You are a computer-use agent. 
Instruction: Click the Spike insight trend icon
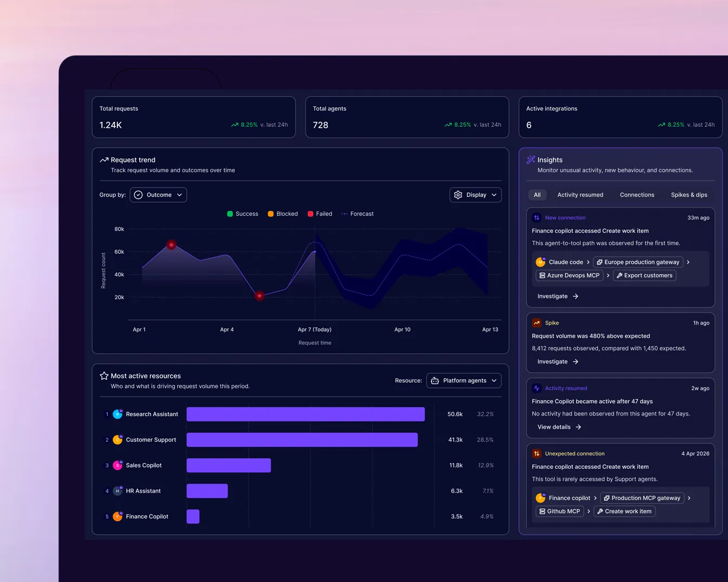pos(537,323)
